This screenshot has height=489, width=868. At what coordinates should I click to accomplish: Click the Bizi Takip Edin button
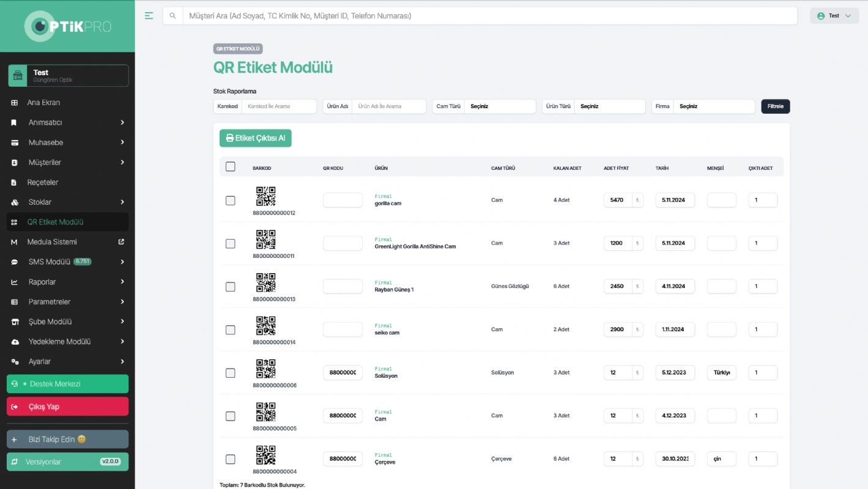coord(68,439)
